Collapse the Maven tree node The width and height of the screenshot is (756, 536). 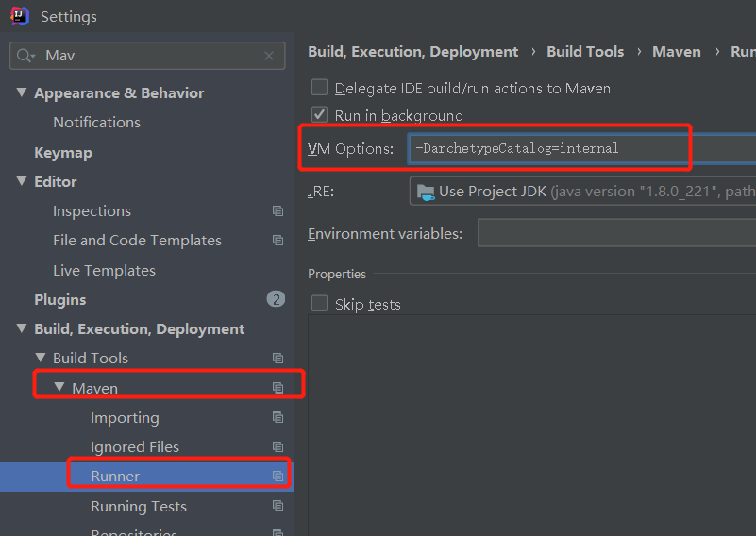pos(59,387)
